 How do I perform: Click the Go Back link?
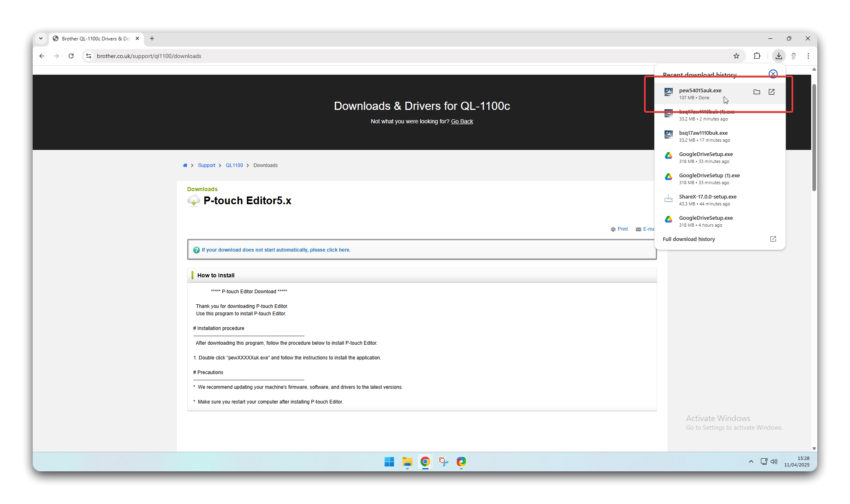462,121
